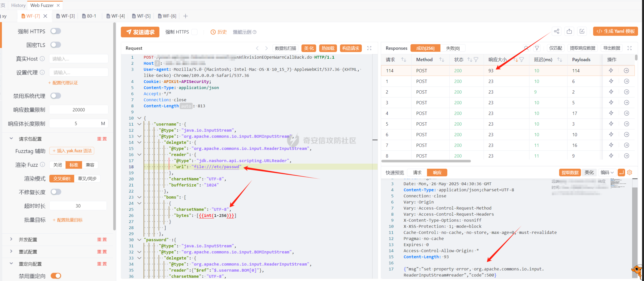Screen dimensions: 644x281
Task: Click the 真实Host input field
Action: point(79,59)
